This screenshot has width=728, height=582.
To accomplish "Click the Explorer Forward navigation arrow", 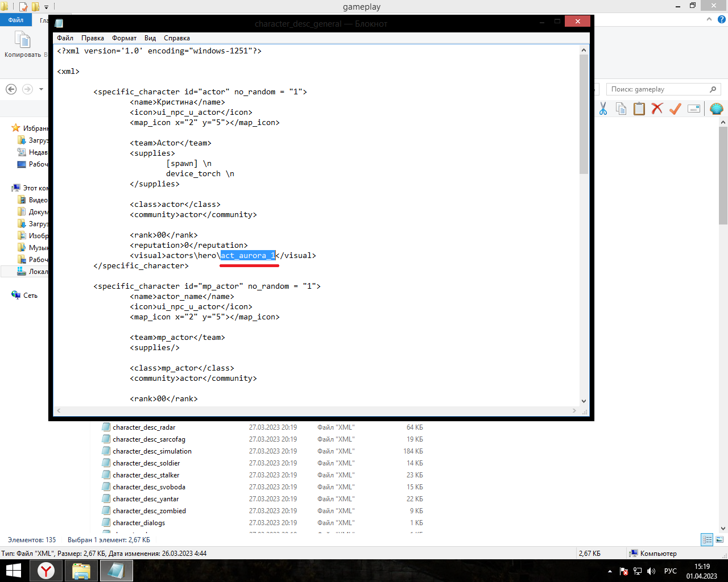I will tap(27, 89).
